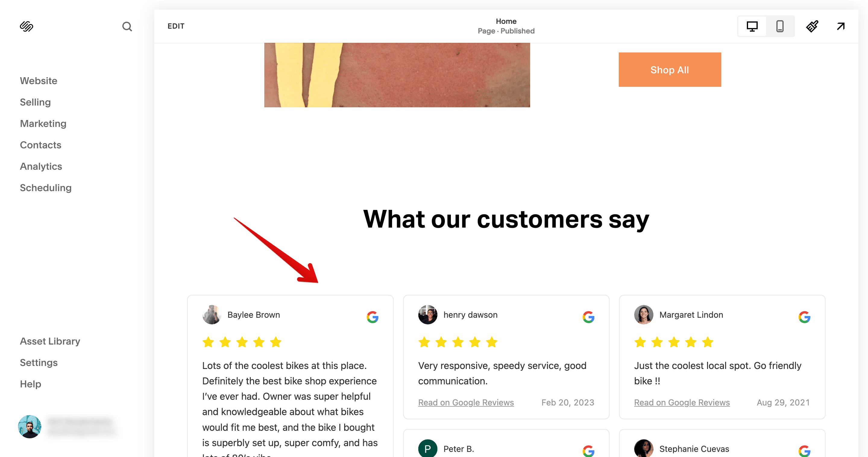The height and width of the screenshot is (457, 868).
Task: Navigate to Asset Library section
Action: pos(50,341)
